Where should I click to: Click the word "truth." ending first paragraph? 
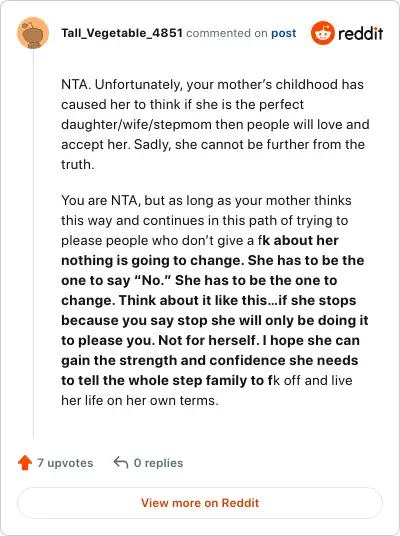(78, 164)
